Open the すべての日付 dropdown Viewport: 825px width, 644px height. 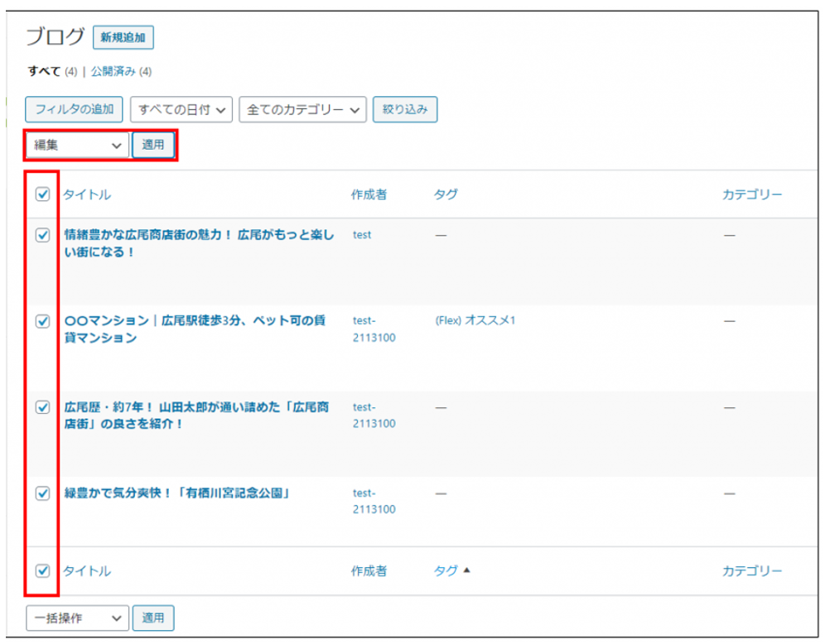(181, 109)
